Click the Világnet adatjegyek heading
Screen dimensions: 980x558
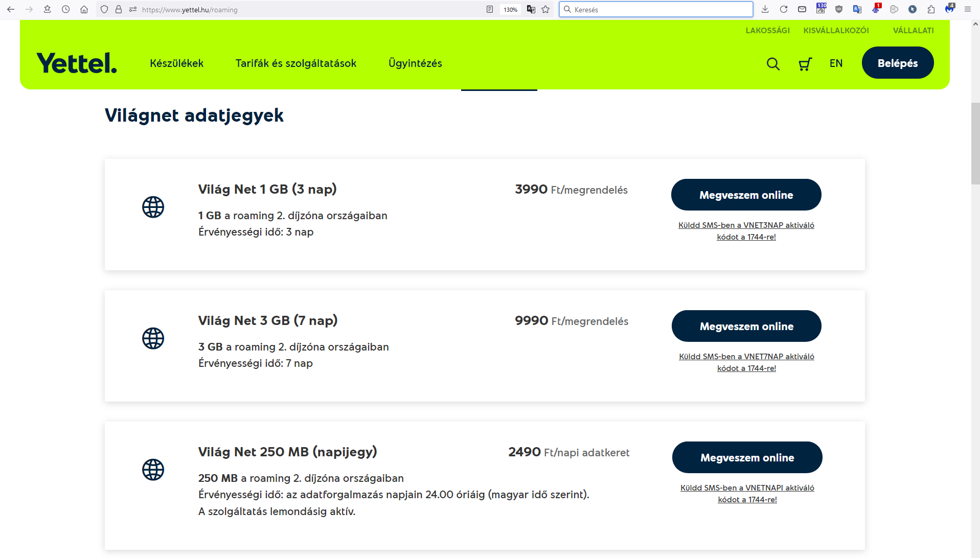(x=194, y=116)
